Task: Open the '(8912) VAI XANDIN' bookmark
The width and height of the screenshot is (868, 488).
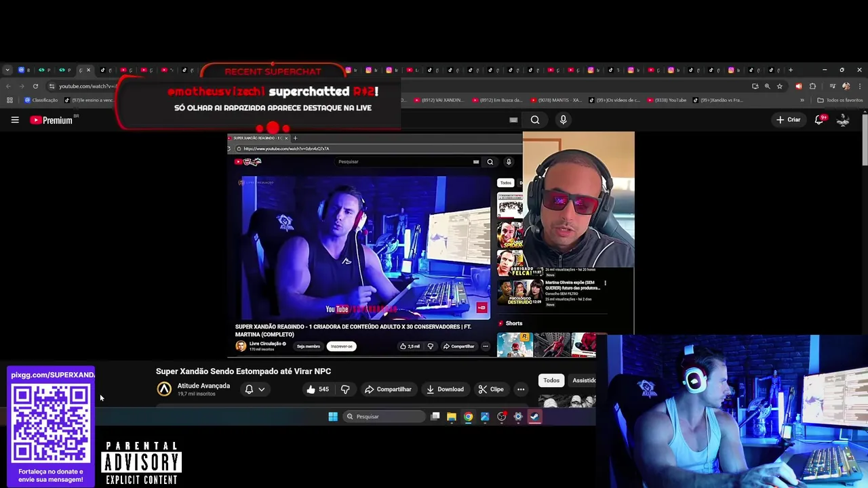Action: coord(438,100)
